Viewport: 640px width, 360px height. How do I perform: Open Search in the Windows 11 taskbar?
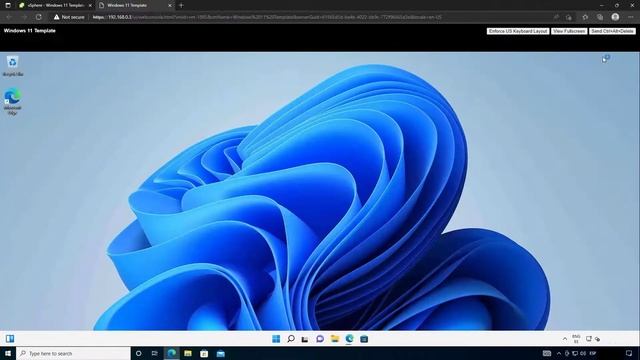pyautogui.click(x=291, y=339)
